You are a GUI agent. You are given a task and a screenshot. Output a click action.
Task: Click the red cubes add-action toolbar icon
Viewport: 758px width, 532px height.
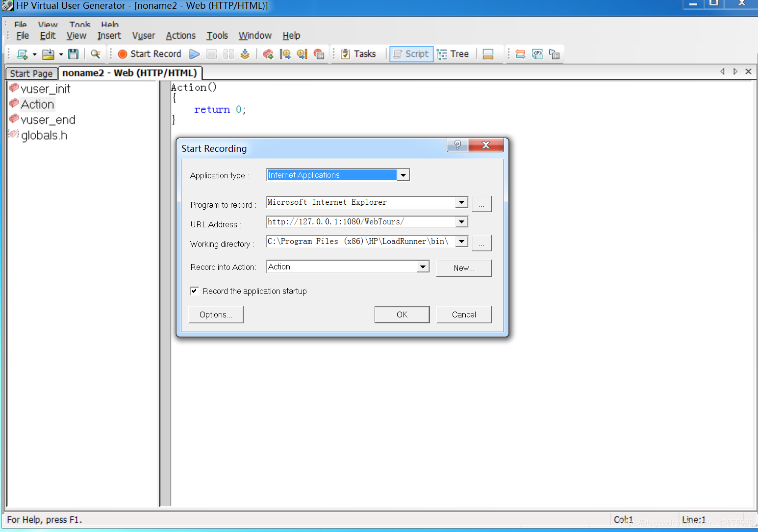[268, 54]
